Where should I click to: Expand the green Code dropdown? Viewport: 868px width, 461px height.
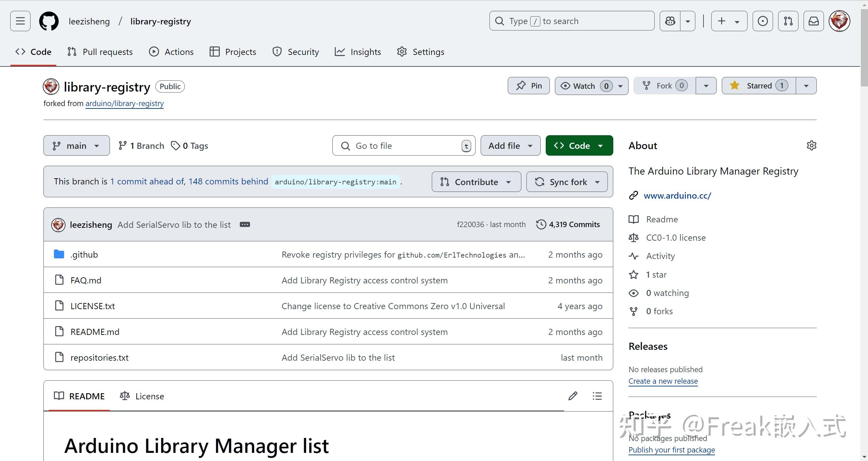tap(579, 146)
